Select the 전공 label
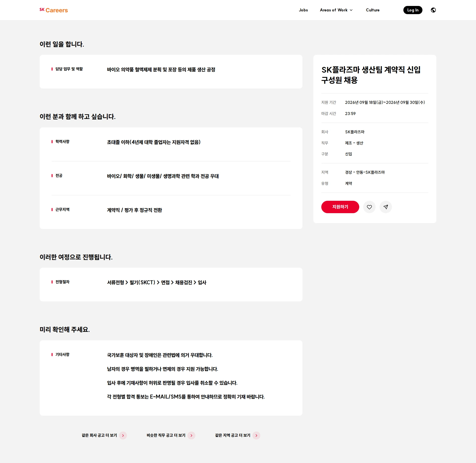 (x=59, y=175)
